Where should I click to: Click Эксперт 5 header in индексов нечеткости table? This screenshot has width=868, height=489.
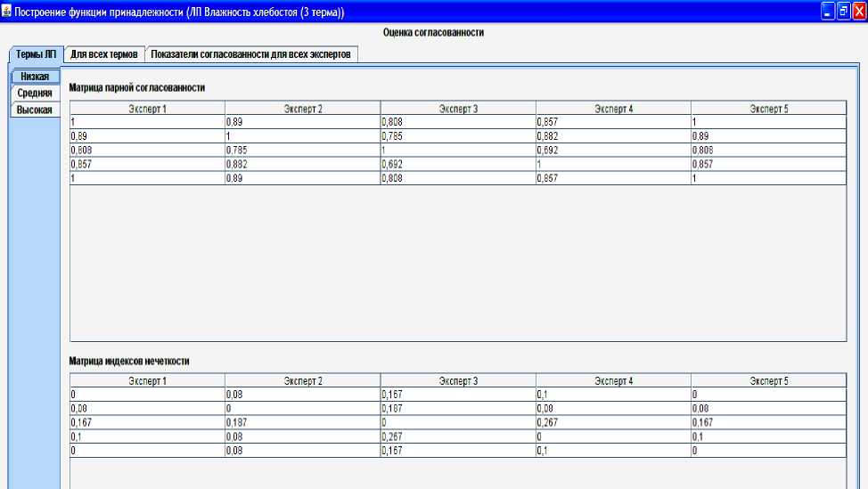(x=769, y=380)
